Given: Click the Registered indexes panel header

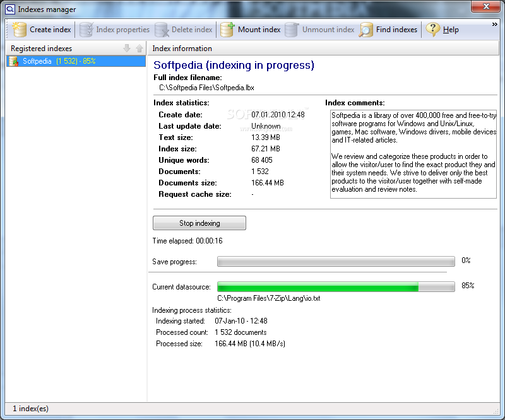Looking at the screenshot, I should pyautogui.click(x=76, y=49).
